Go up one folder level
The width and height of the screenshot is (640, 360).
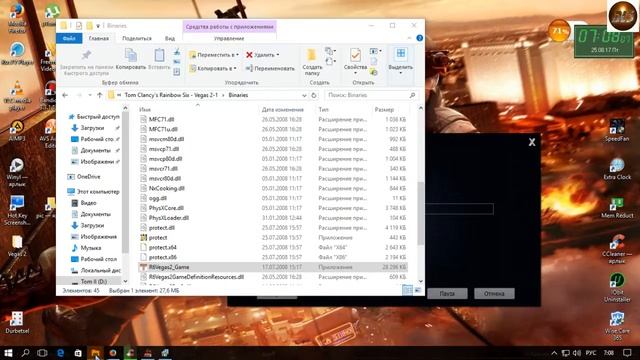100,95
